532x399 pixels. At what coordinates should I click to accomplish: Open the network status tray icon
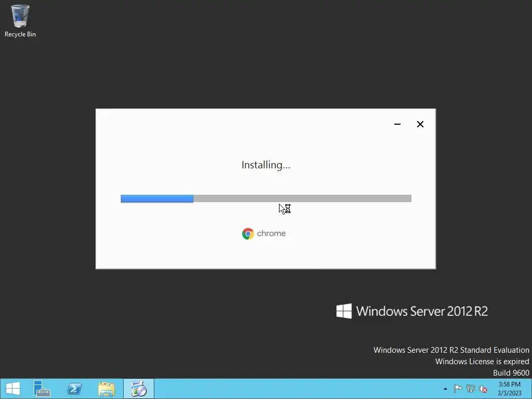pos(471,389)
